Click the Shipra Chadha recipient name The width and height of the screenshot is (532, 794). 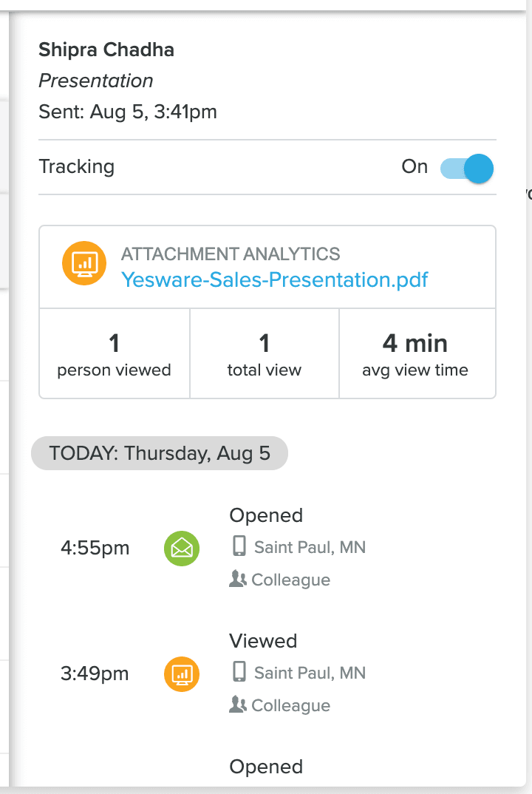tap(106, 50)
